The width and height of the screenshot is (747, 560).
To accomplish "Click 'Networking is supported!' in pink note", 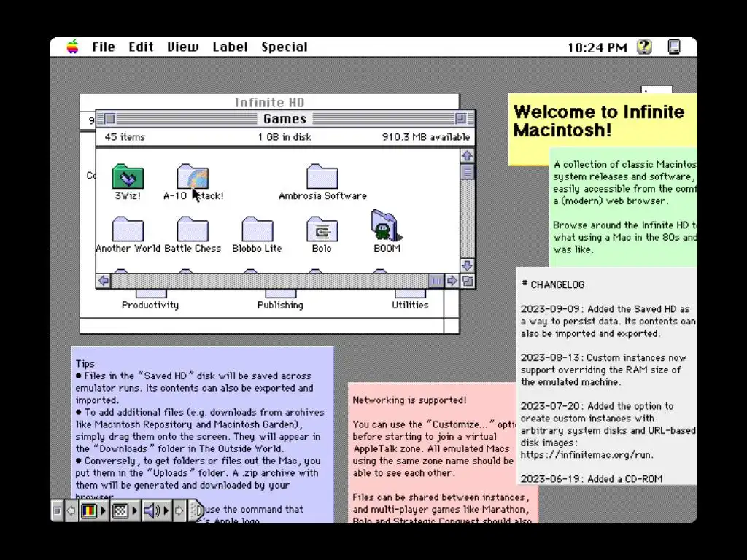I will [x=410, y=400].
